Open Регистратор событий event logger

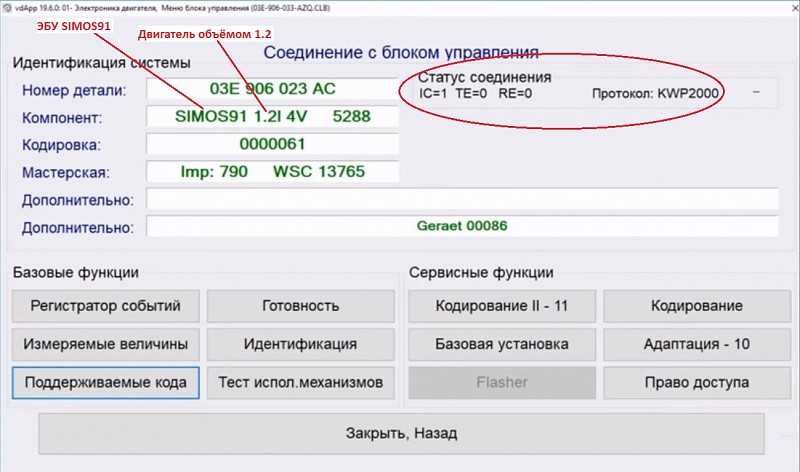105,306
